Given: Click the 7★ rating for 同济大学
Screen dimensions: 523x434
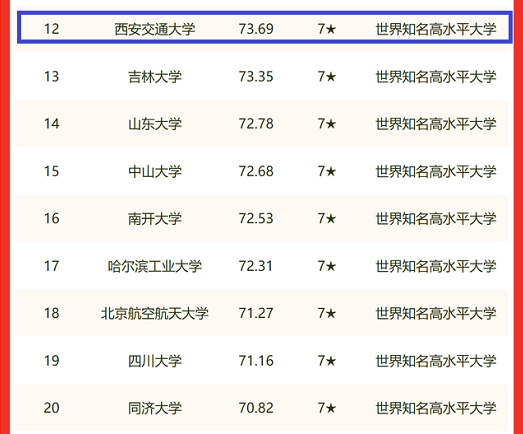Looking at the screenshot, I should coord(327,408).
